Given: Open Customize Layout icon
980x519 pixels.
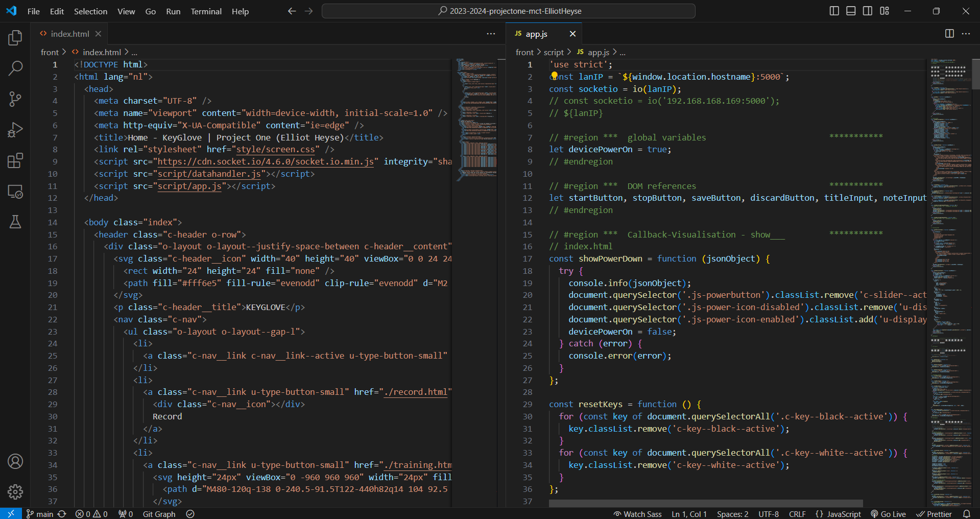Looking at the screenshot, I should [x=885, y=11].
